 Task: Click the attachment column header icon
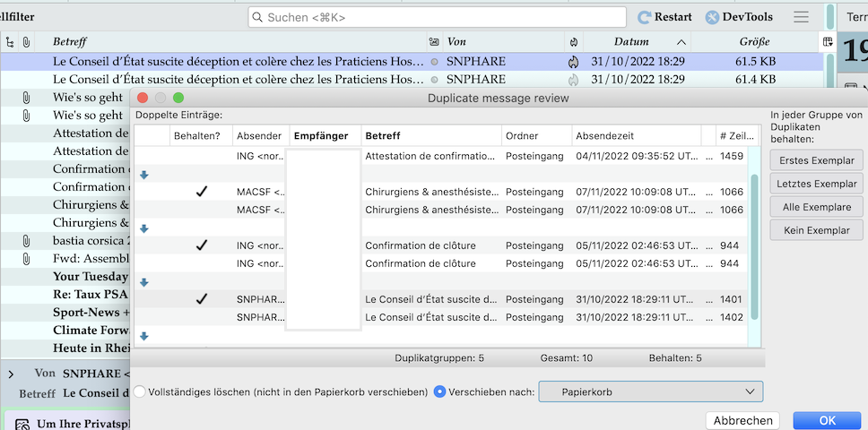pos(26,41)
